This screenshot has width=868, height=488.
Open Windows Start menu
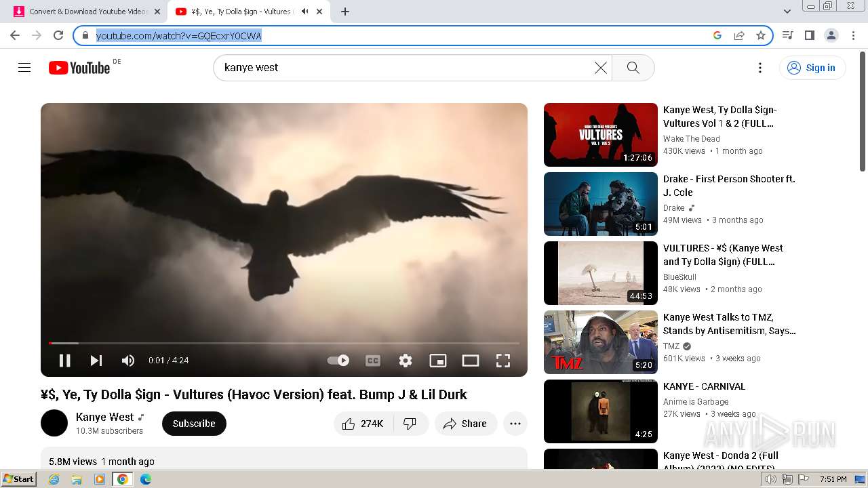pyautogui.click(x=18, y=479)
